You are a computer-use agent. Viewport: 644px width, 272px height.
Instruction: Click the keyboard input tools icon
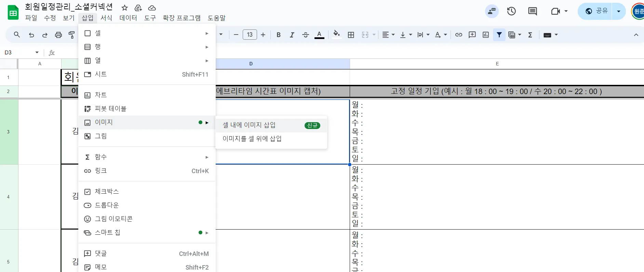(x=547, y=35)
